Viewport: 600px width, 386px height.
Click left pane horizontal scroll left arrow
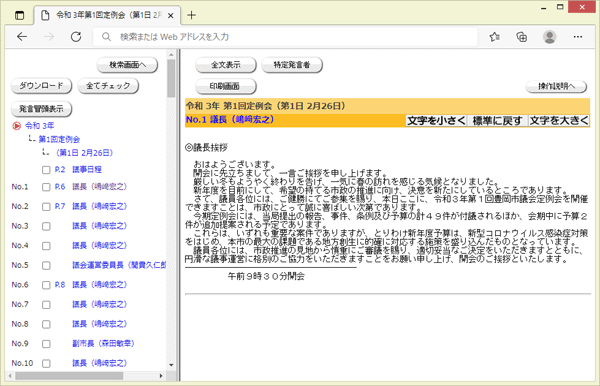click(10, 376)
